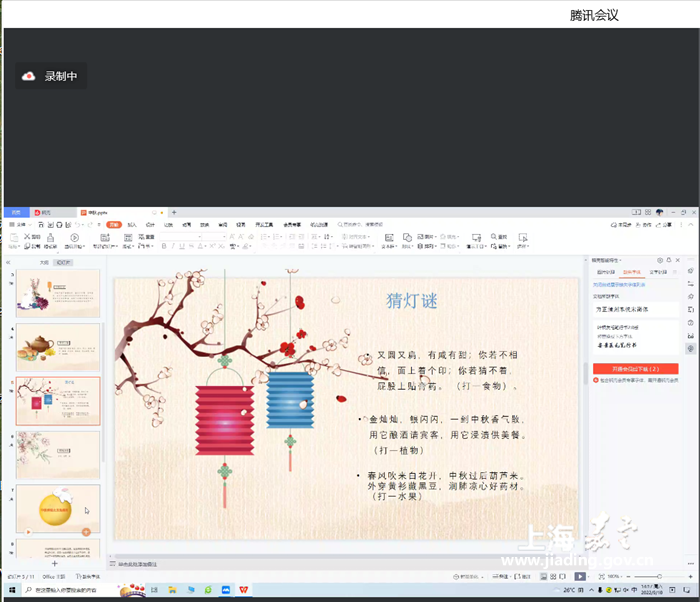The image size is (700, 602).
Task: Switch to Reading view in status bar
Action: [562, 577]
